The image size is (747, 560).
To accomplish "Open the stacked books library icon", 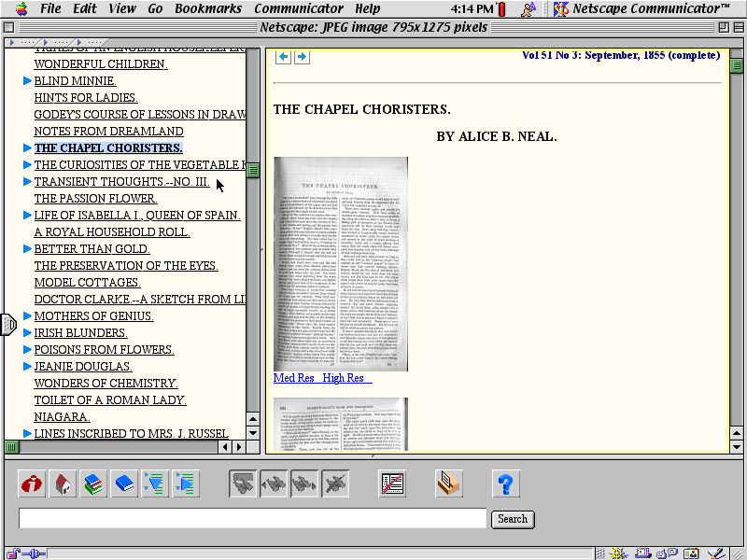I will click(x=93, y=483).
